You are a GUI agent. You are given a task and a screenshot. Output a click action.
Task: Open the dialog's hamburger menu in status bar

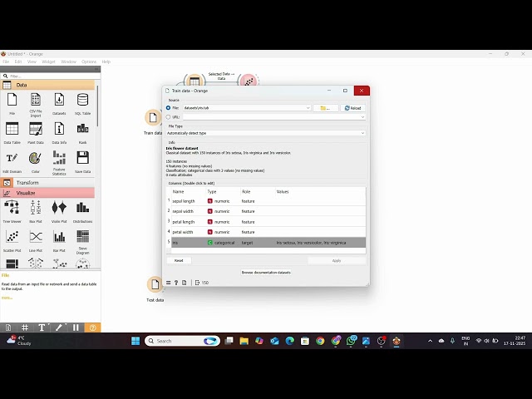tap(168, 283)
